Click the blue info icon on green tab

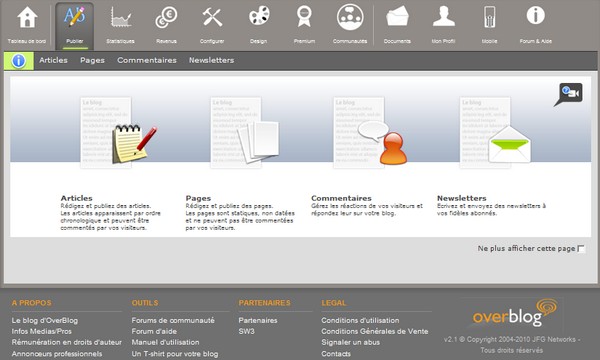pos(18,61)
